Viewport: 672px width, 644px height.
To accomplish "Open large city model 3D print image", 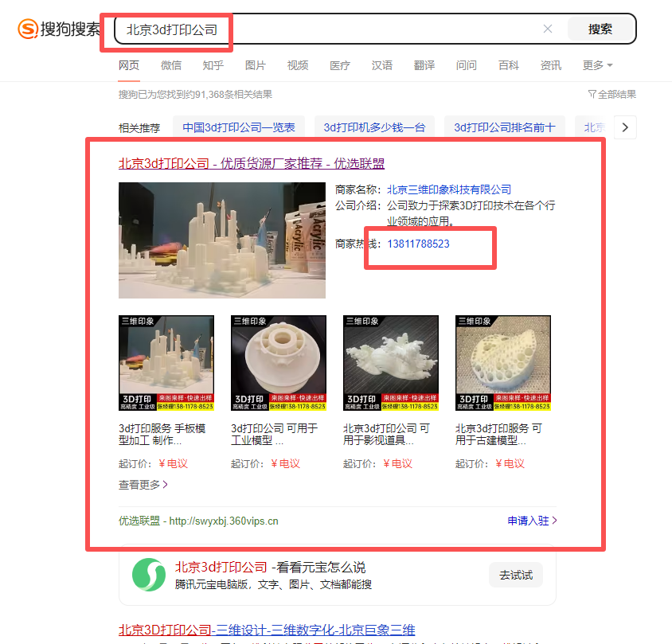I will pyautogui.click(x=222, y=240).
